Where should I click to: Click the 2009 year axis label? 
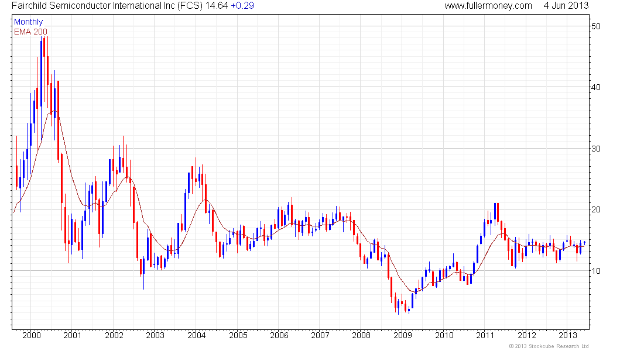[403, 335]
